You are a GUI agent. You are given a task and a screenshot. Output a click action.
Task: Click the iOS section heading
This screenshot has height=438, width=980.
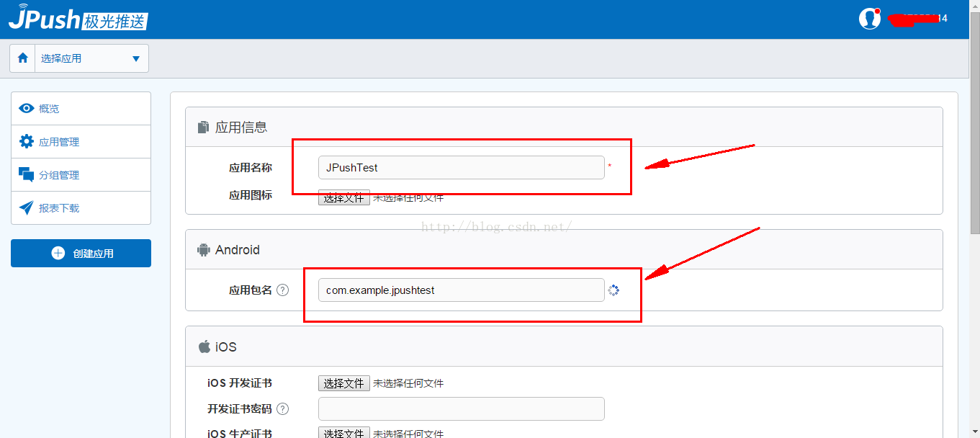coord(226,347)
